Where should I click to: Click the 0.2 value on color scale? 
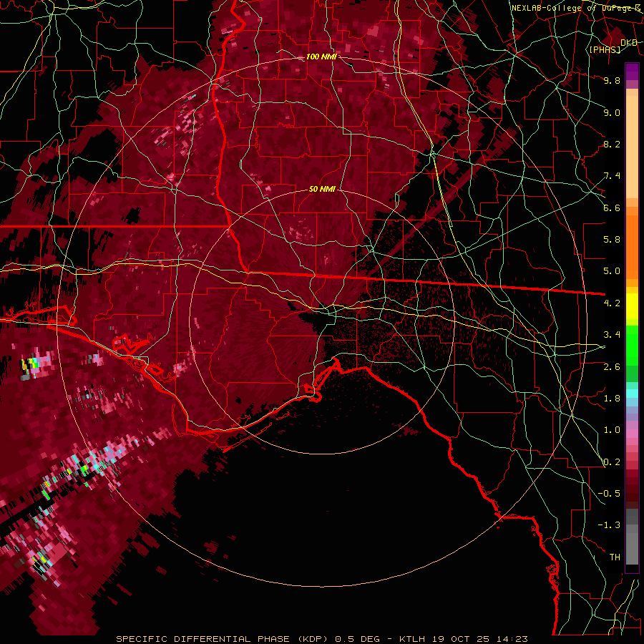tap(612, 462)
